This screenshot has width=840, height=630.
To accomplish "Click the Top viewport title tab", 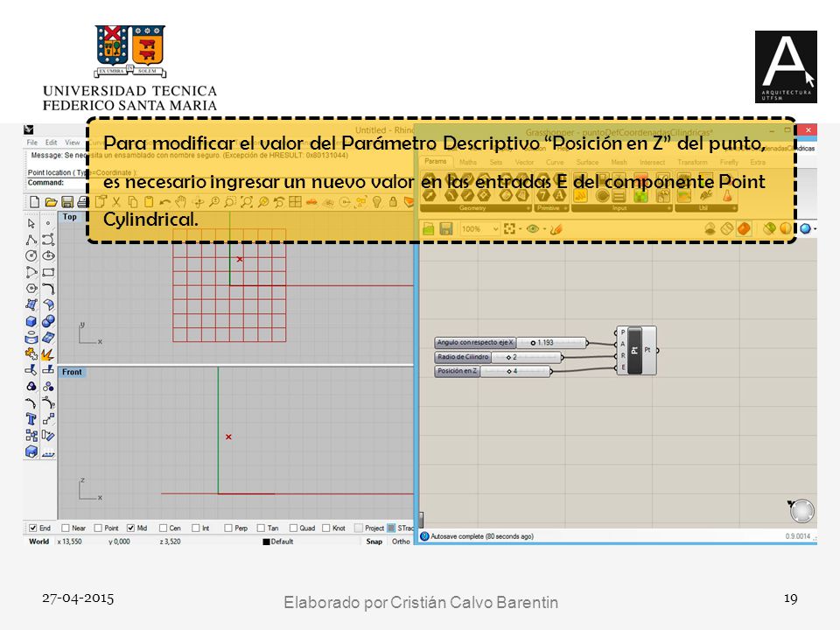I will coord(70,217).
